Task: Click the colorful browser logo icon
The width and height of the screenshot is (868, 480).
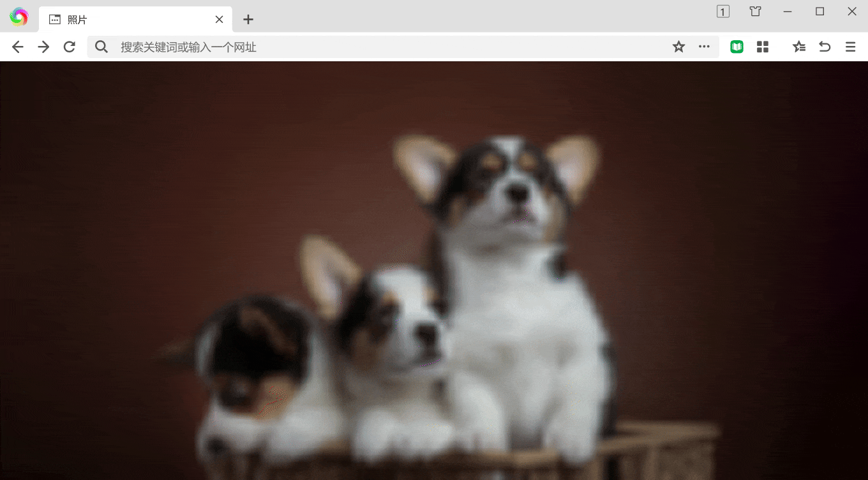Action: click(x=19, y=17)
